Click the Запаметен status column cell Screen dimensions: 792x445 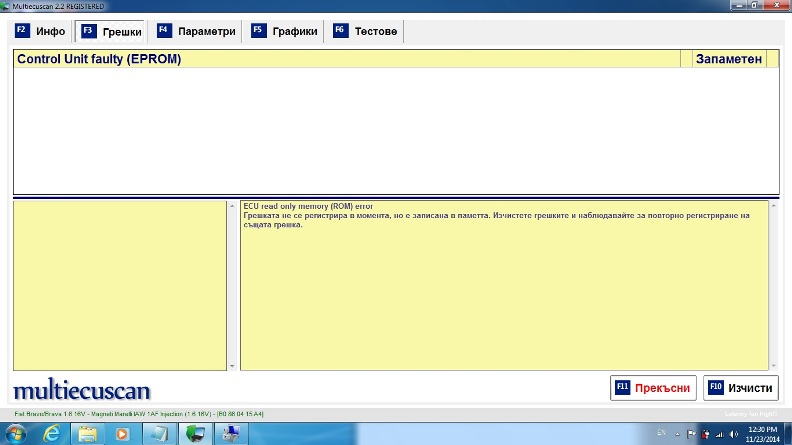point(736,59)
